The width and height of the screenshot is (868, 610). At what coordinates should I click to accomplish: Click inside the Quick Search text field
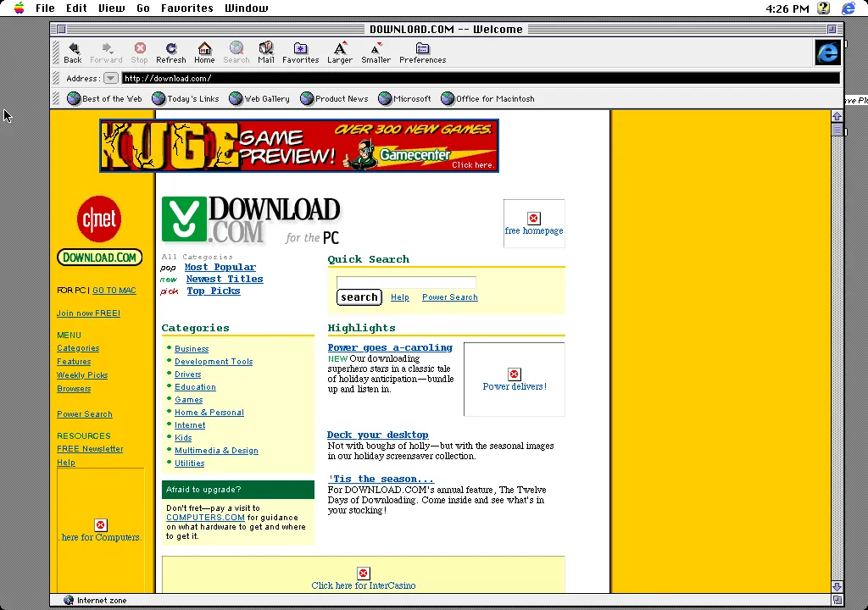(405, 280)
